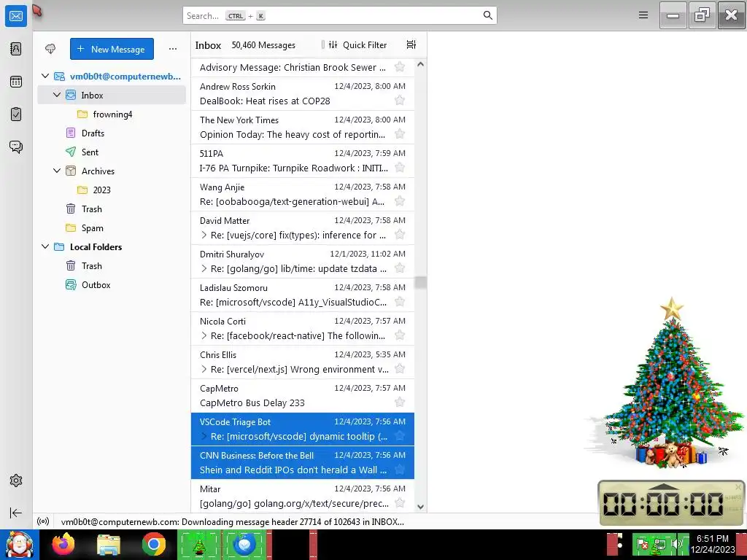Click message list scroll up arrow
This screenshot has width=747, height=560.
coord(420,64)
